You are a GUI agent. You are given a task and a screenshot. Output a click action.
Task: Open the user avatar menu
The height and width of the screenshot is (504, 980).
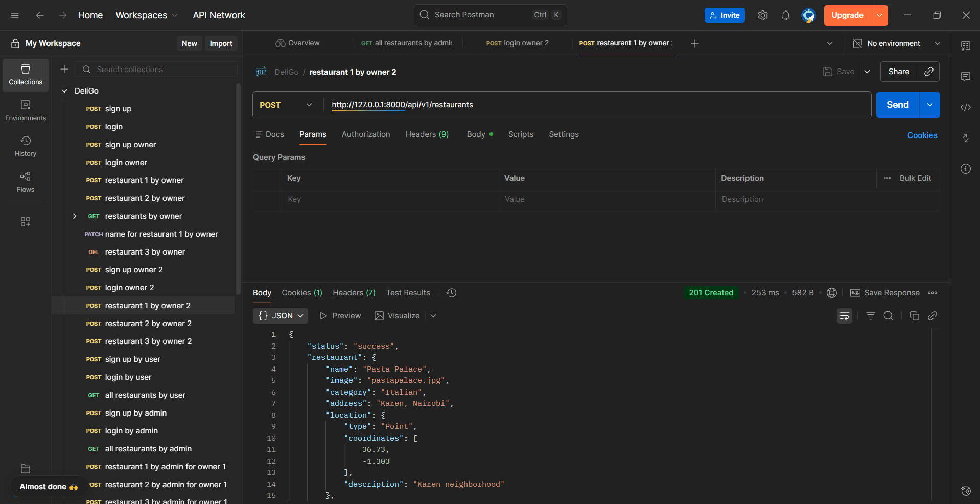click(808, 15)
